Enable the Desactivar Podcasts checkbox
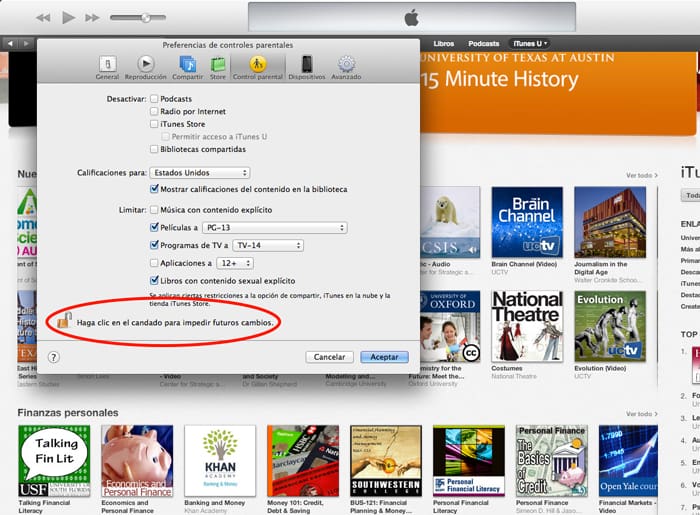 pyautogui.click(x=154, y=99)
